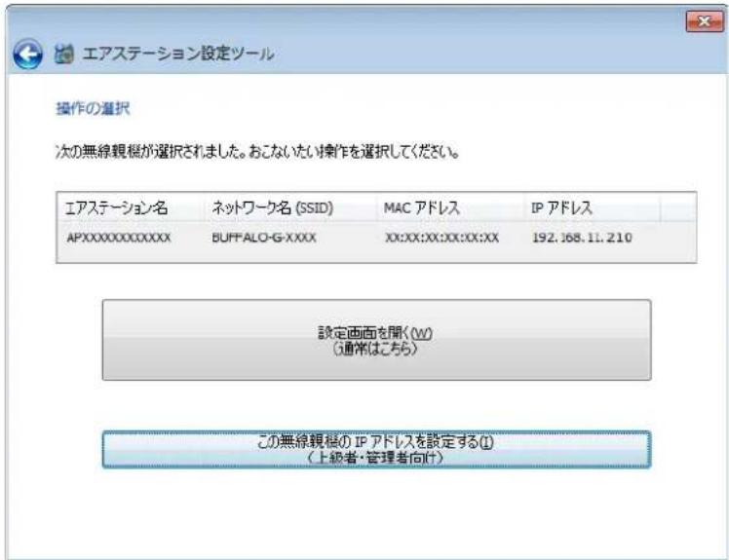Image resolution: width=729 pixels, height=560 pixels.
Task: Go back with the blue arrow button
Action: click(x=27, y=54)
